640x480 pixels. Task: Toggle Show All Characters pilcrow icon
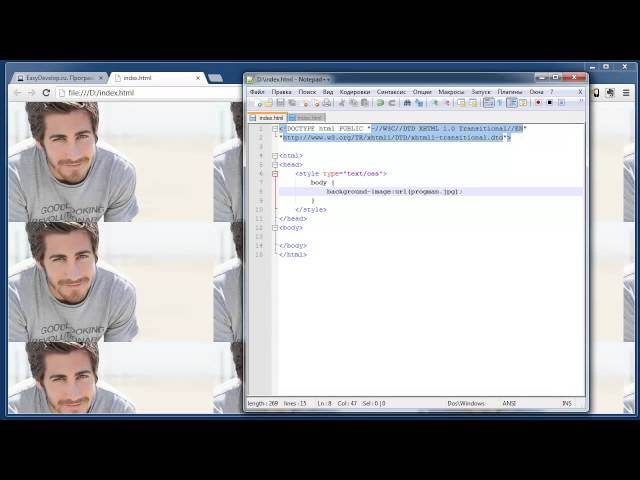500,103
